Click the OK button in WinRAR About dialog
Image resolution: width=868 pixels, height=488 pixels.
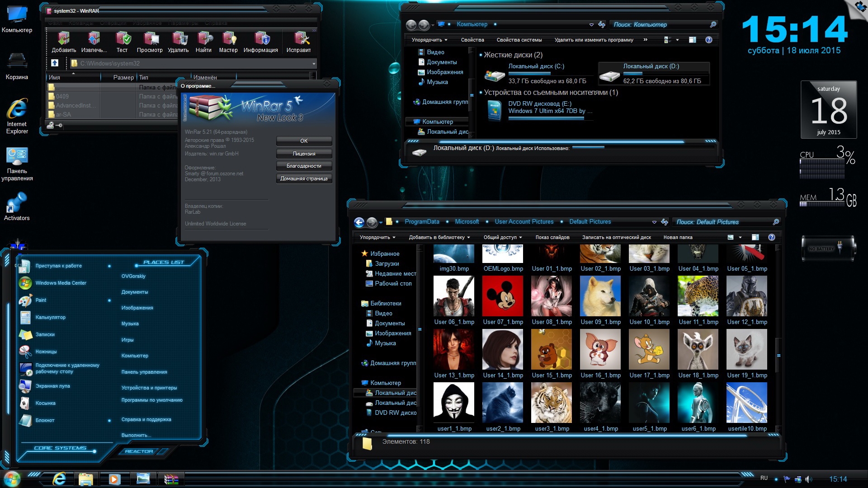303,141
